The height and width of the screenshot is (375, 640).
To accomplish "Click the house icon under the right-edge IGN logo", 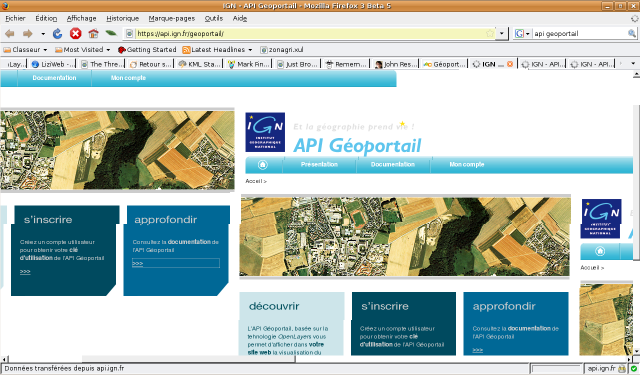I will 600,251.
